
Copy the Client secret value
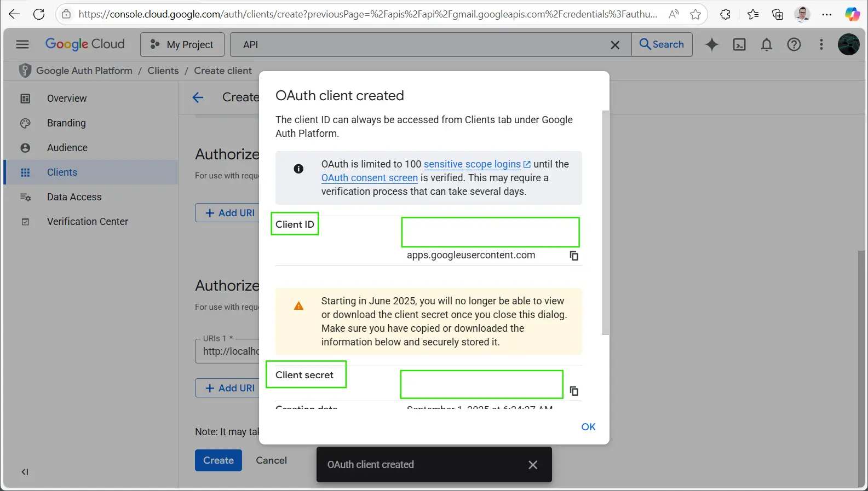click(x=574, y=391)
